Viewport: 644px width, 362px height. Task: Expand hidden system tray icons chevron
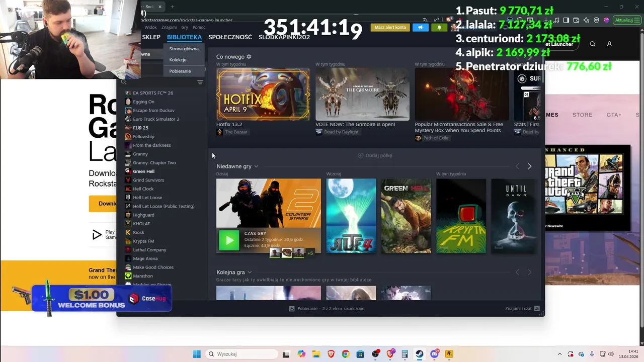559,354
